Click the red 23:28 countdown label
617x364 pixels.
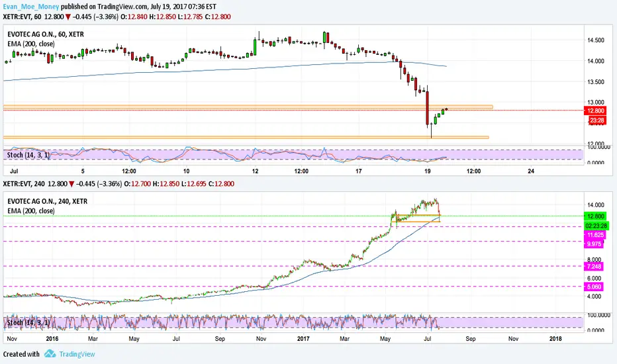[597, 120]
